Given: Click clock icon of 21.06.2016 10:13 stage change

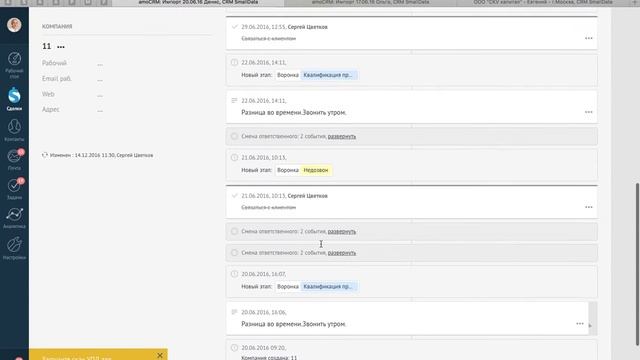Looking at the screenshot, I should click(x=234, y=158).
